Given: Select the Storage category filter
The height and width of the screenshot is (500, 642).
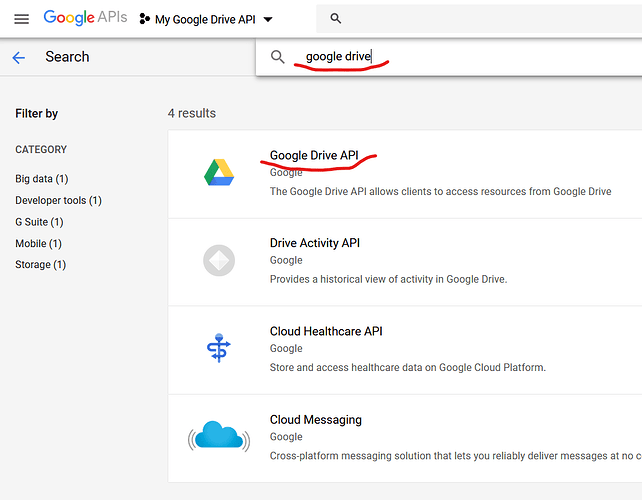Looking at the screenshot, I should click(40, 265).
